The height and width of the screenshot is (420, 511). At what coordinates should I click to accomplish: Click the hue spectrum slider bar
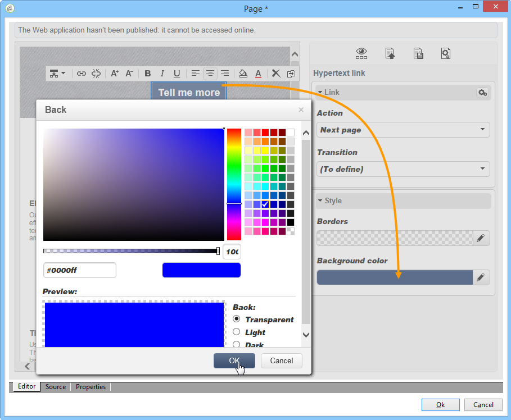click(234, 184)
